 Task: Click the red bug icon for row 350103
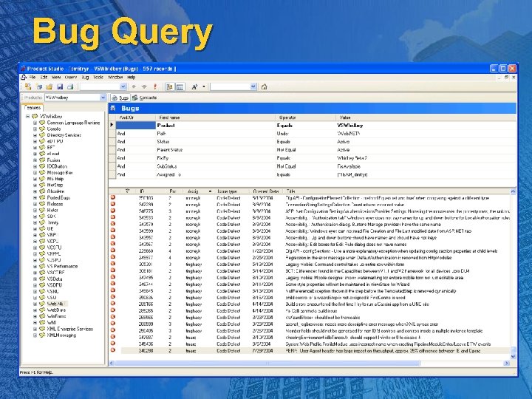[113, 197]
